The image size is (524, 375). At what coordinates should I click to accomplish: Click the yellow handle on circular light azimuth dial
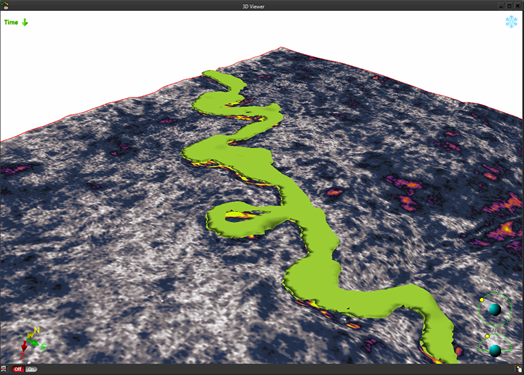tap(482, 300)
